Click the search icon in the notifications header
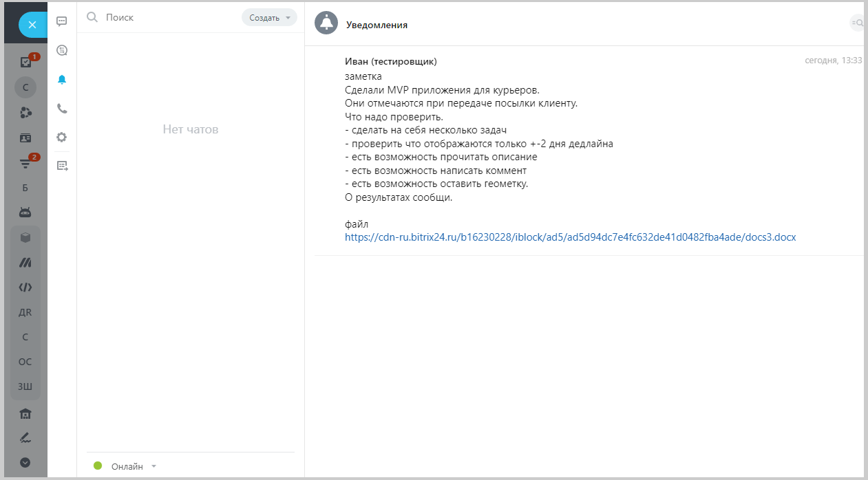The image size is (868, 480). 858,23
